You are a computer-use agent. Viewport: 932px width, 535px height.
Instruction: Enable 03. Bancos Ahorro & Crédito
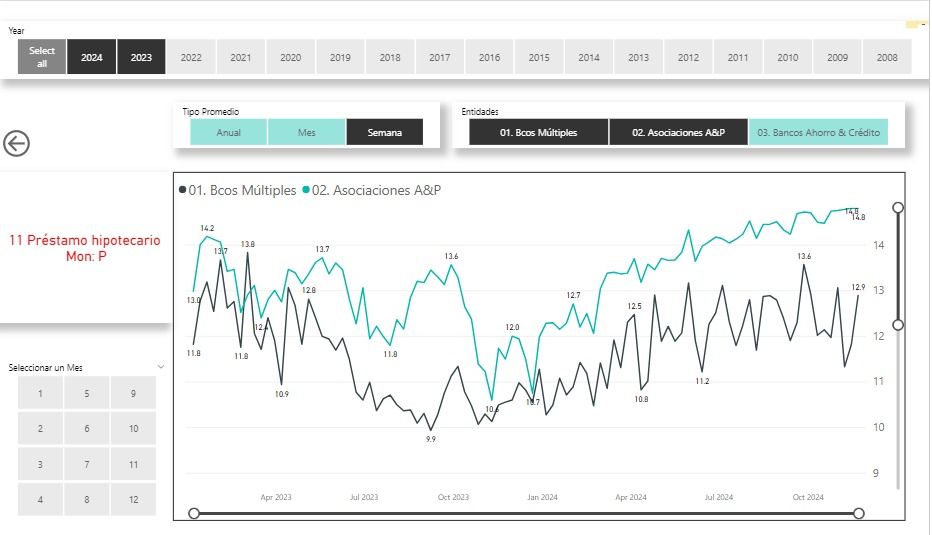pyautogui.click(x=818, y=132)
